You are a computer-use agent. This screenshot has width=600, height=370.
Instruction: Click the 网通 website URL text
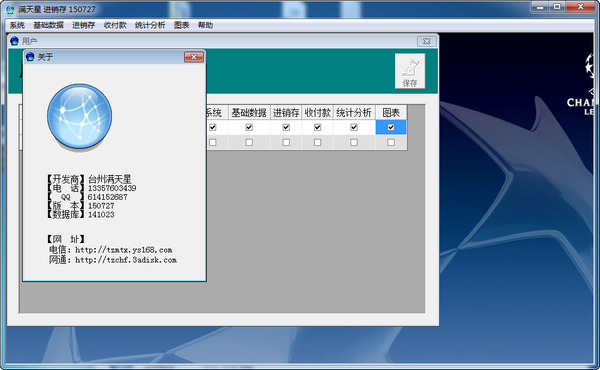click(126, 260)
